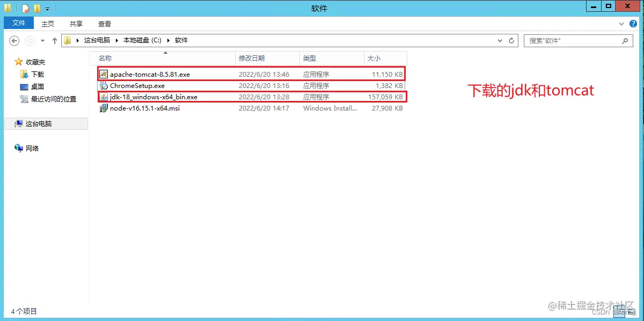Click the Forward arrow navigation button
The image size is (644, 321).
(x=31, y=41)
